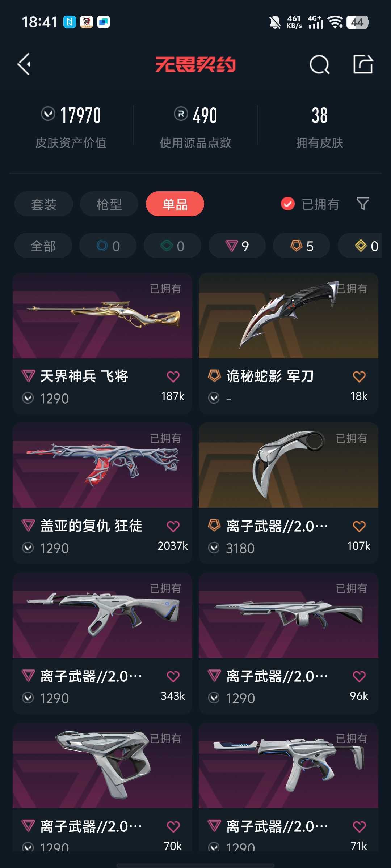This screenshot has width=391, height=868.
Task: Select the green tier filter chip
Action: point(172,246)
